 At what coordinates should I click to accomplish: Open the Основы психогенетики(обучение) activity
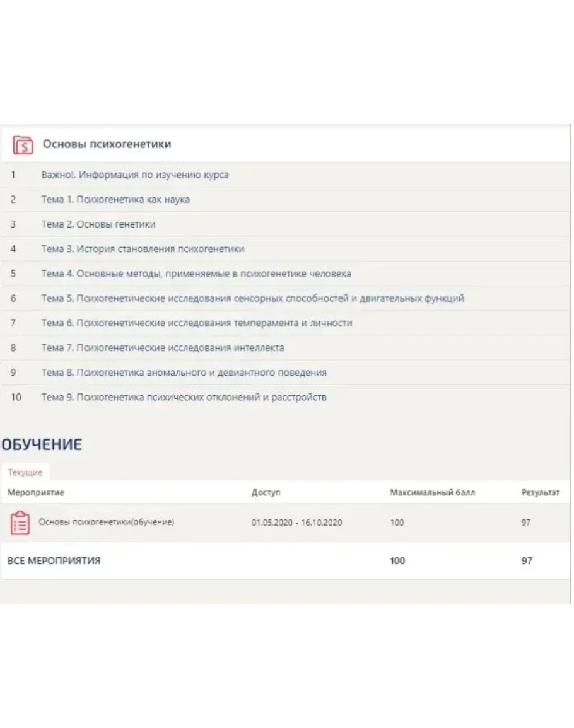point(107,522)
